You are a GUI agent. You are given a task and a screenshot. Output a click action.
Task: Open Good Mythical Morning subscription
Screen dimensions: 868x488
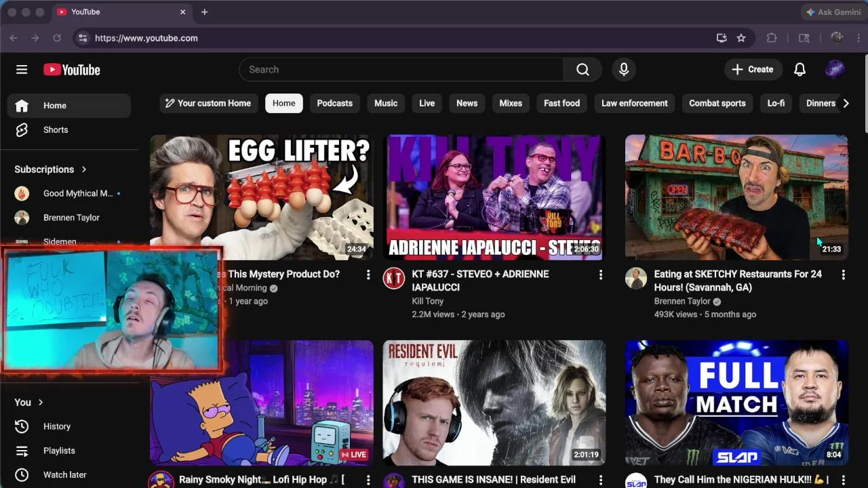pos(69,194)
